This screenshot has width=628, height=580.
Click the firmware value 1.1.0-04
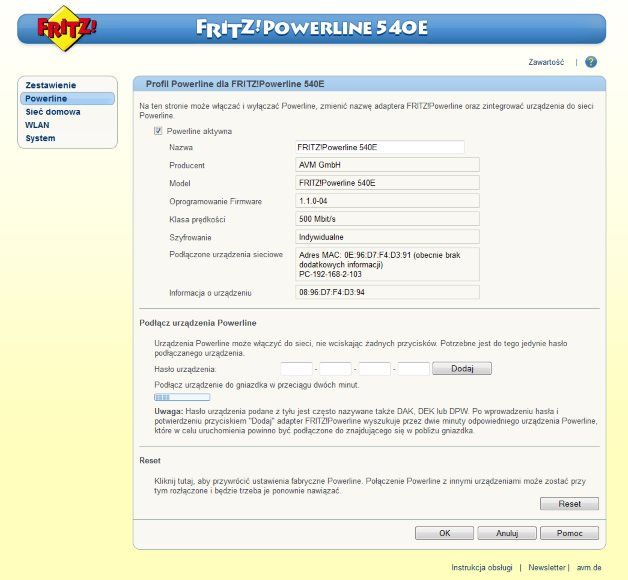[387, 201]
